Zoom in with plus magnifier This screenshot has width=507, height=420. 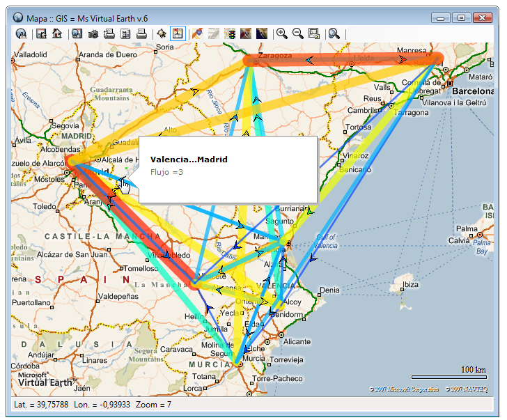(x=282, y=33)
